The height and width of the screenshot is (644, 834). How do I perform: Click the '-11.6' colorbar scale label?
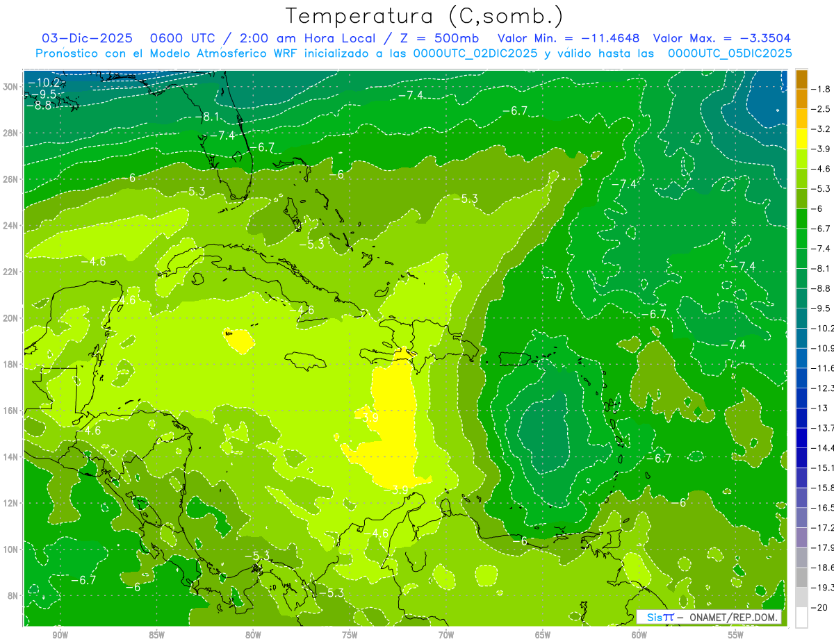click(x=821, y=368)
